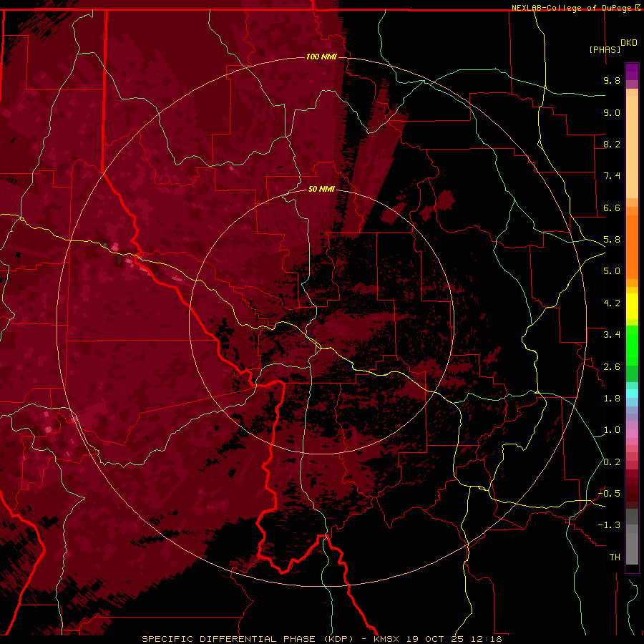The image size is (644, 644).
Task: Click the bright green segment of the color bar
Action: coord(632,346)
